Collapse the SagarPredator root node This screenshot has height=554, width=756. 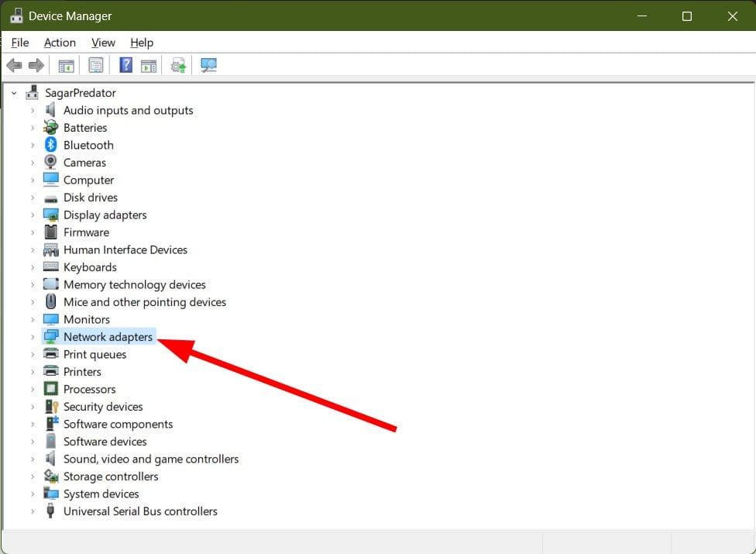[x=14, y=93]
